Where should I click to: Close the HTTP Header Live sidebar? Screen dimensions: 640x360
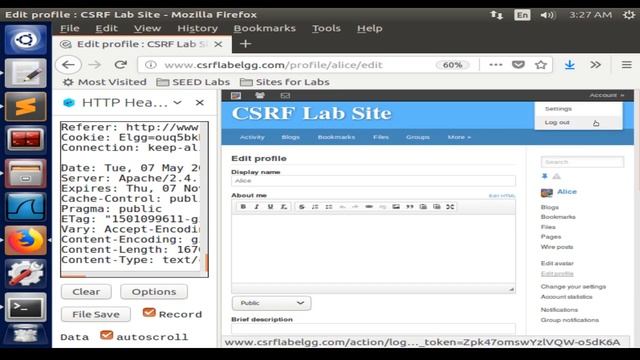200,102
